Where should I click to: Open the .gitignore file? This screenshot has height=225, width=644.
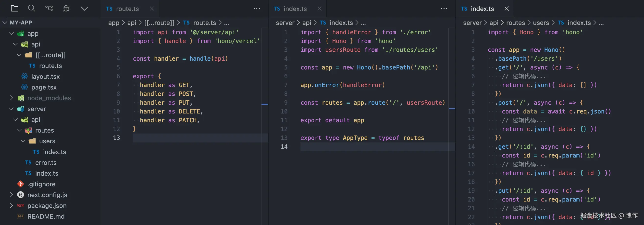[x=41, y=184]
